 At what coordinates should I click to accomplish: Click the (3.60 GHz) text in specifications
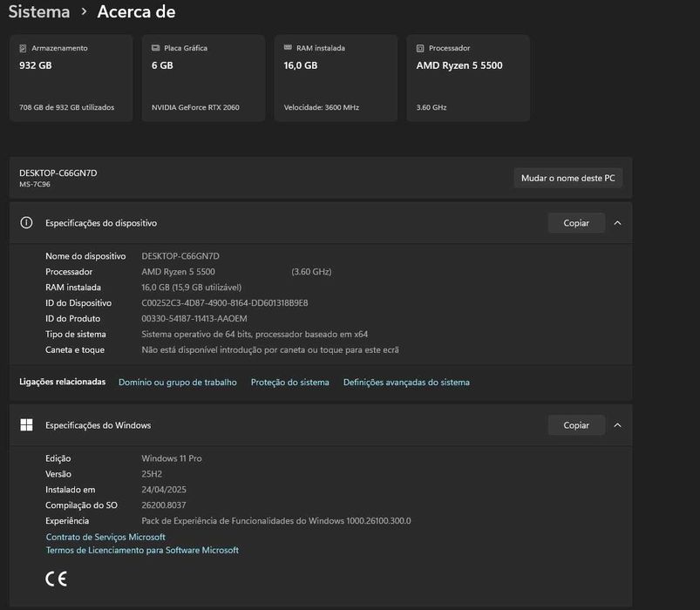311,272
